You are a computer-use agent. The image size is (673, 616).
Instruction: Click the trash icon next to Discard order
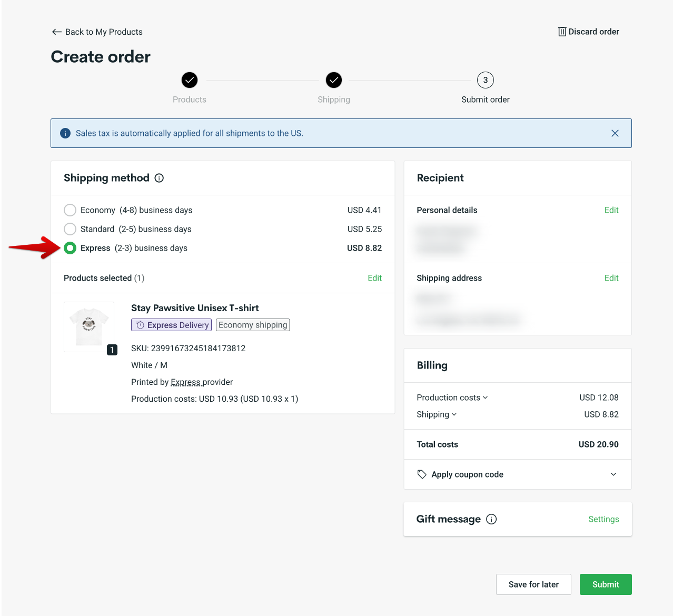[x=561, y=32]
